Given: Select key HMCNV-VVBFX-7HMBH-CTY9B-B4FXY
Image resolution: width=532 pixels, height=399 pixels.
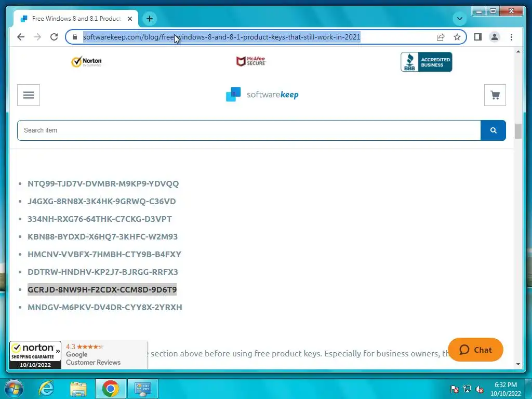Looking at the screenshot, I should (x=104, y=254).
